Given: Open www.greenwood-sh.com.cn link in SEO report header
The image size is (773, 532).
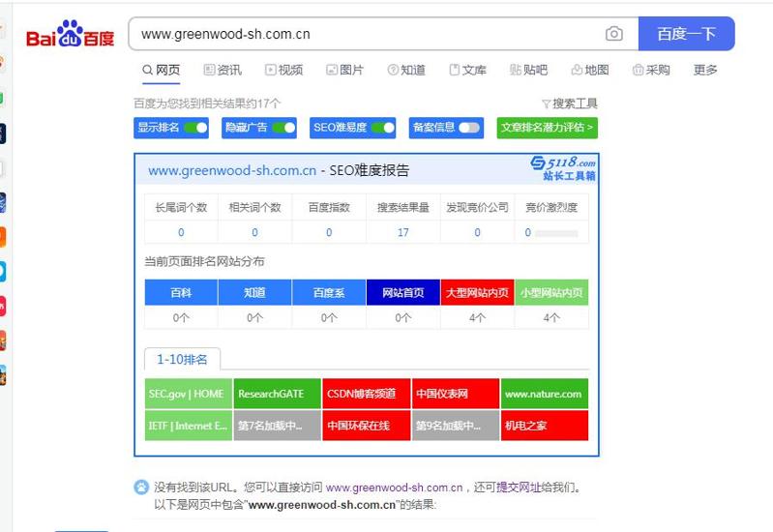Looking at the screenshot, I should [232, 170].
